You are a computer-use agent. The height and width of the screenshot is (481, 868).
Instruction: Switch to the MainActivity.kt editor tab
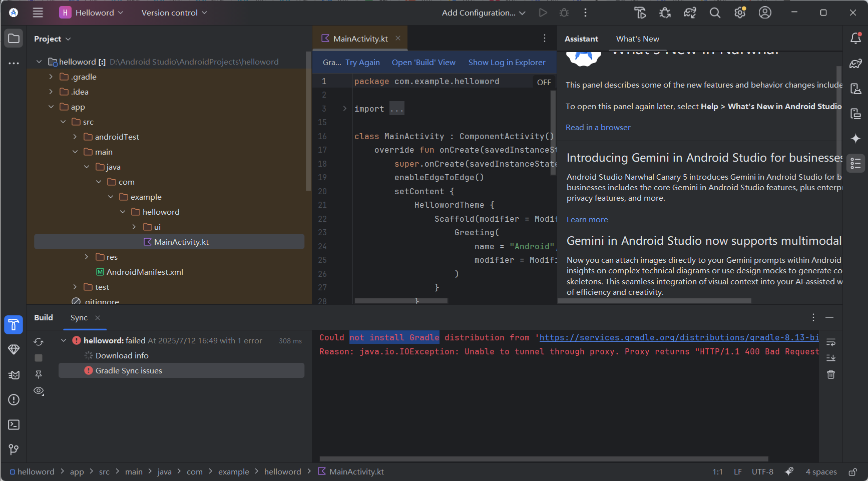click(360, 39)
